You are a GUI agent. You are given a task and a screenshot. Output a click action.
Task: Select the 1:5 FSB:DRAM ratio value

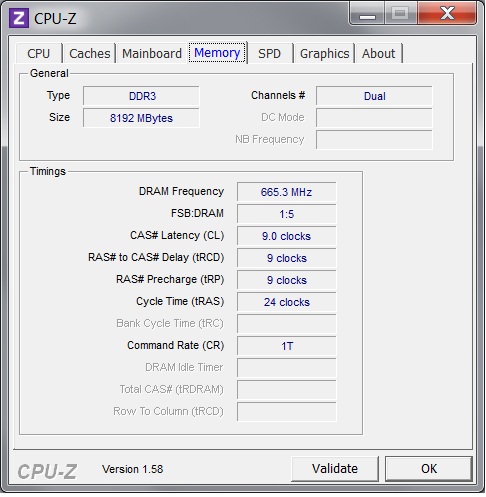(x=287, y=214)
